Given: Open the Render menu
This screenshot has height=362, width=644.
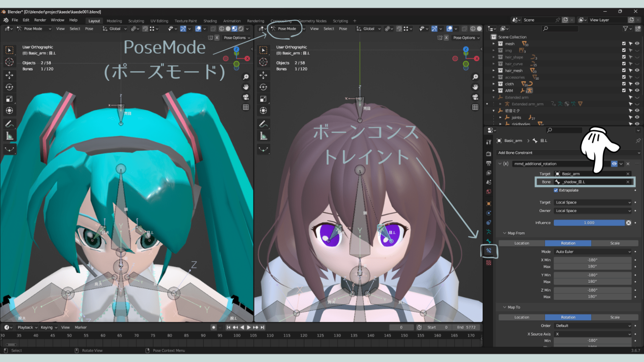Looking at the screenshot, I should (x=40, y=20).
